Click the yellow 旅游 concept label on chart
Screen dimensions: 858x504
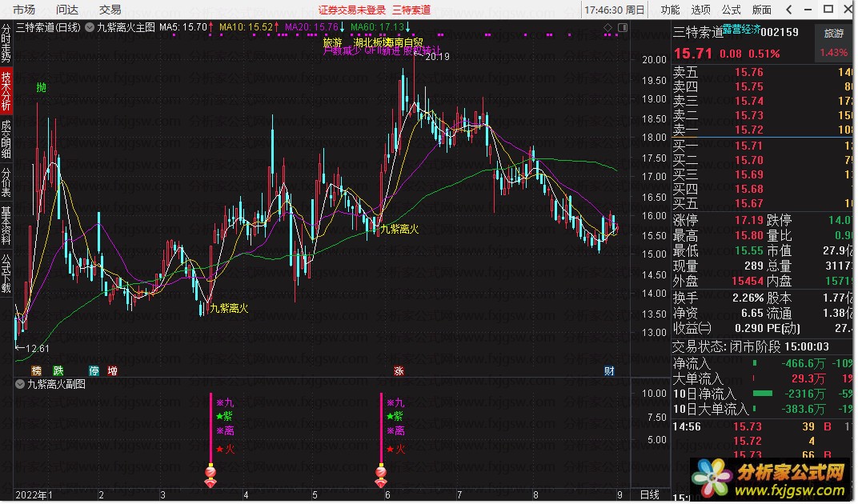(x=332, y=42)
